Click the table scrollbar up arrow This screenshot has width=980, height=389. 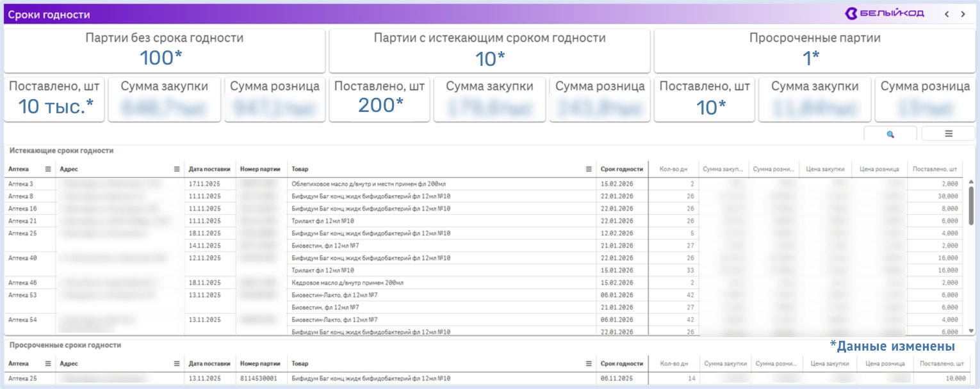click(x=971, y=182)
